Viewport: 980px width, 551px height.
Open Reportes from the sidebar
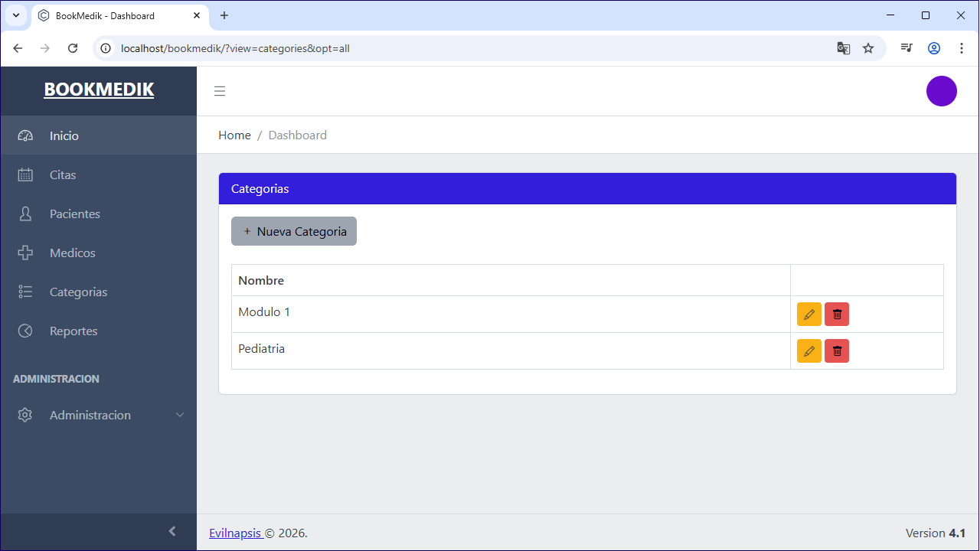99,331
